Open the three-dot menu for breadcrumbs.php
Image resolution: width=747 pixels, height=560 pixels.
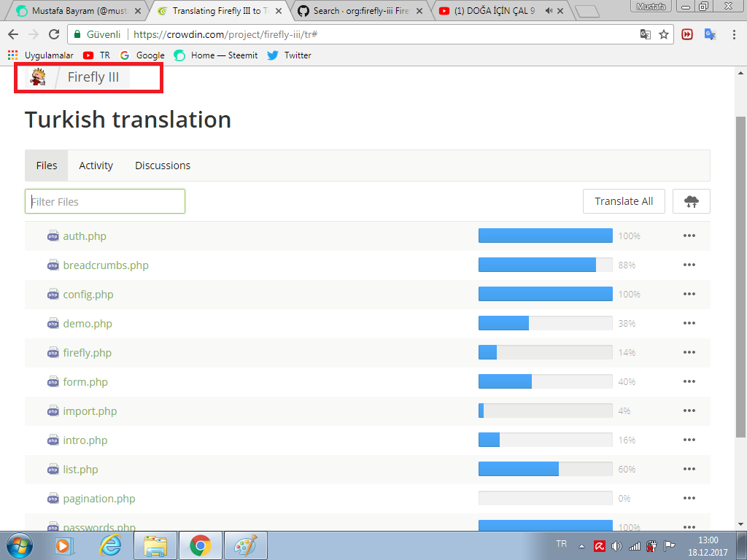(x=689, y=265)
